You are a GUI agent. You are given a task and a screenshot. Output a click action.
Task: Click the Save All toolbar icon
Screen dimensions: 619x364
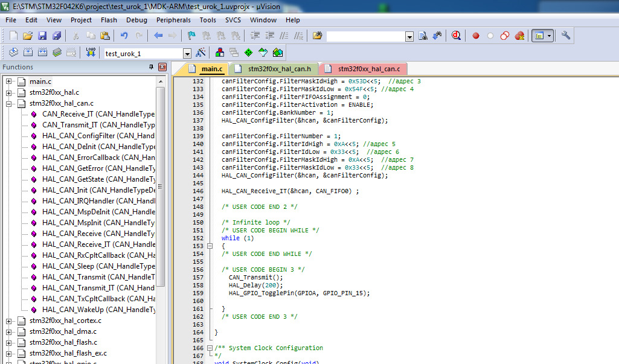pos(56,36)
